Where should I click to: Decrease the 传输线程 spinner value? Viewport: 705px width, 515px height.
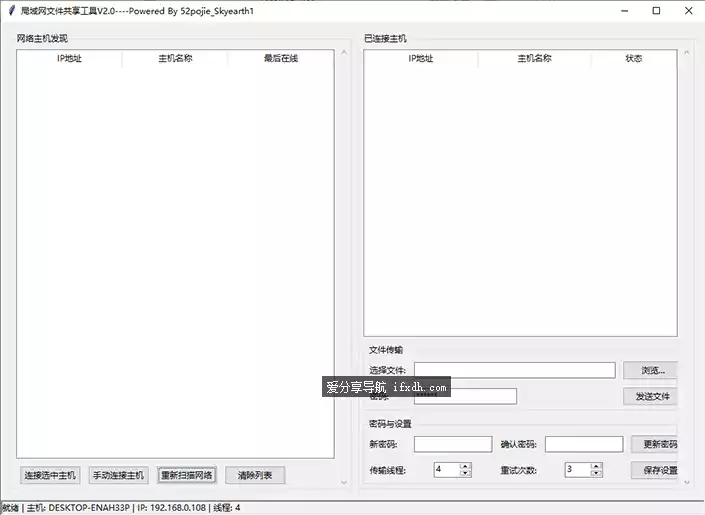[464, 472]
